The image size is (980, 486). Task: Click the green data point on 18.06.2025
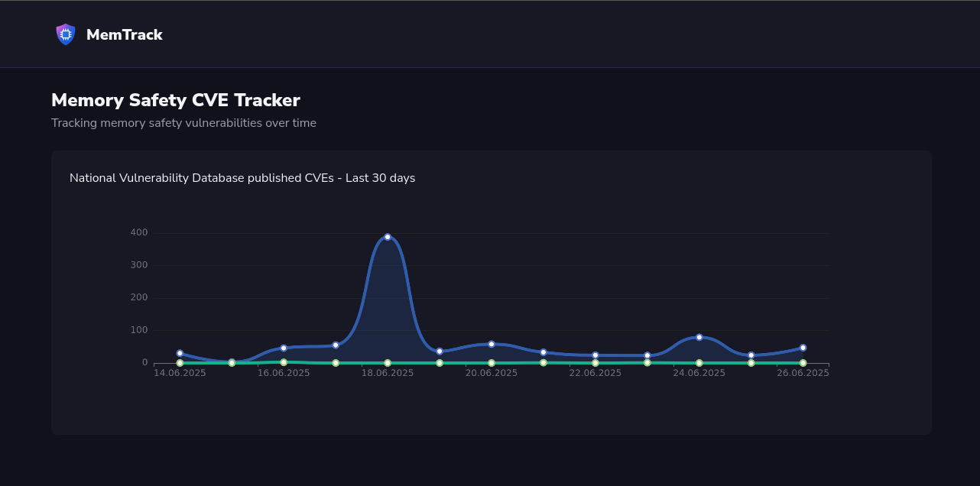388,363
